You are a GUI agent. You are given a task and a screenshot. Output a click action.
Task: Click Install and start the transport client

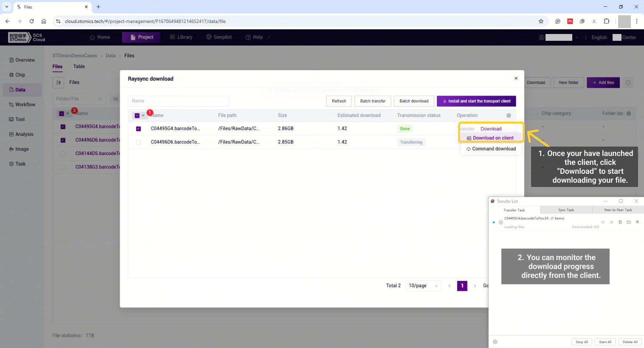pos(476,101)
